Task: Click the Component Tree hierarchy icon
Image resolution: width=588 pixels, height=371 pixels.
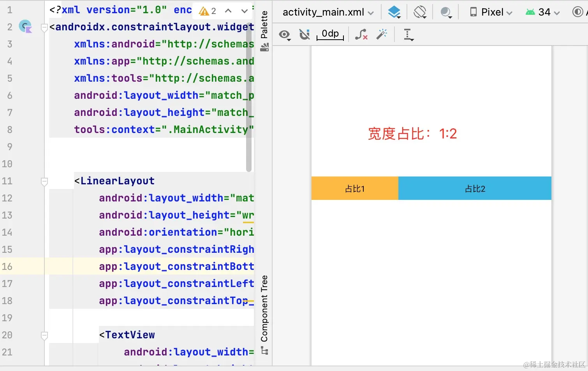Action: (264, 351)
